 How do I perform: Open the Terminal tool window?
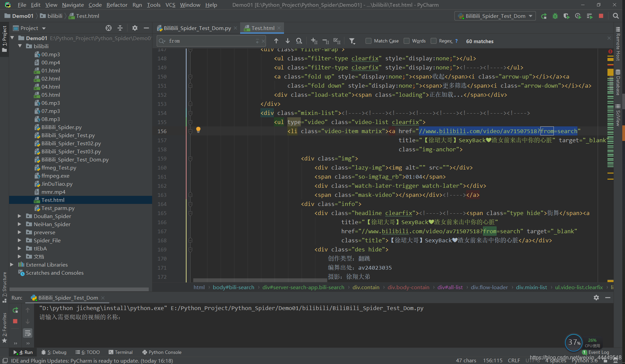[x=120, y=352]
